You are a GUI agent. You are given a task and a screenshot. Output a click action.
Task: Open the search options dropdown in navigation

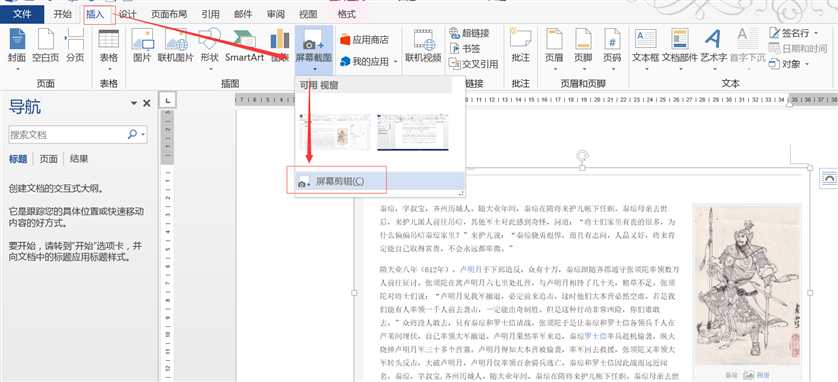point(143,135)
